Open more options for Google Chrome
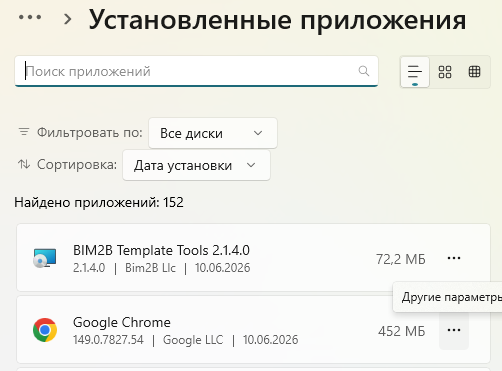 pyautogui.click(x=454, y=330)
